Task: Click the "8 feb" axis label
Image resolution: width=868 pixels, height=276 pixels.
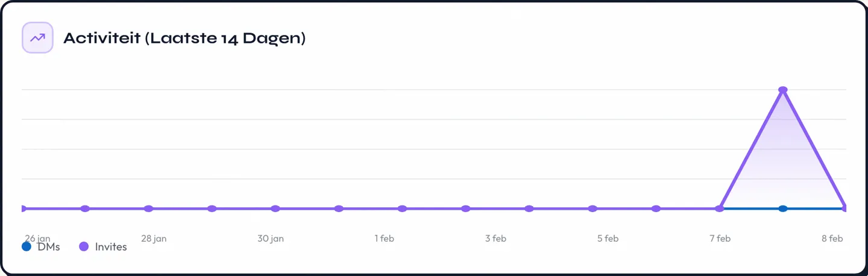Action: [832, 239]
